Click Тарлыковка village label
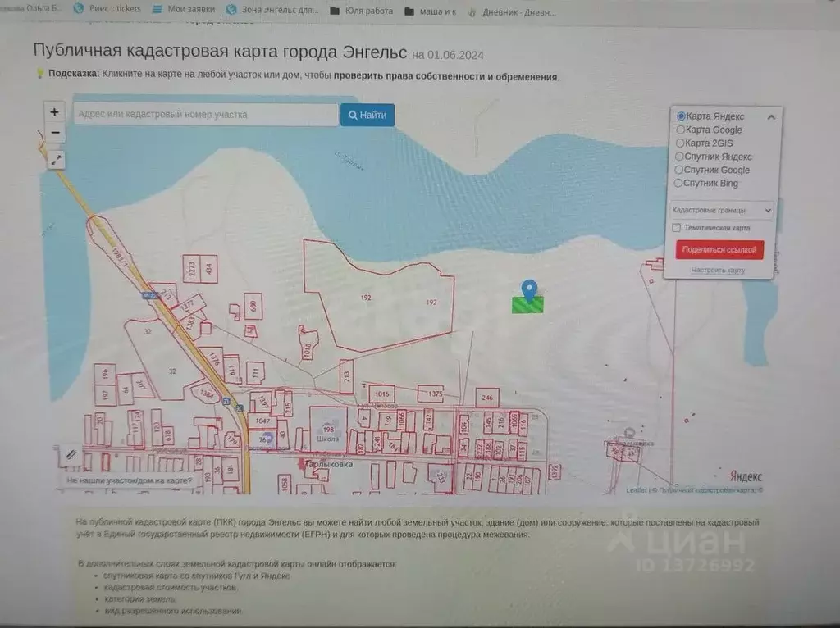The width and height of the screenshot is (840, 628). [328, 465]
